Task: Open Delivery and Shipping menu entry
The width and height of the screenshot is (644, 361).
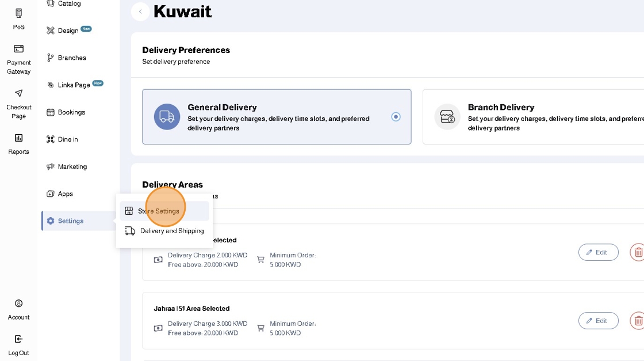Action: coord(171,231)
